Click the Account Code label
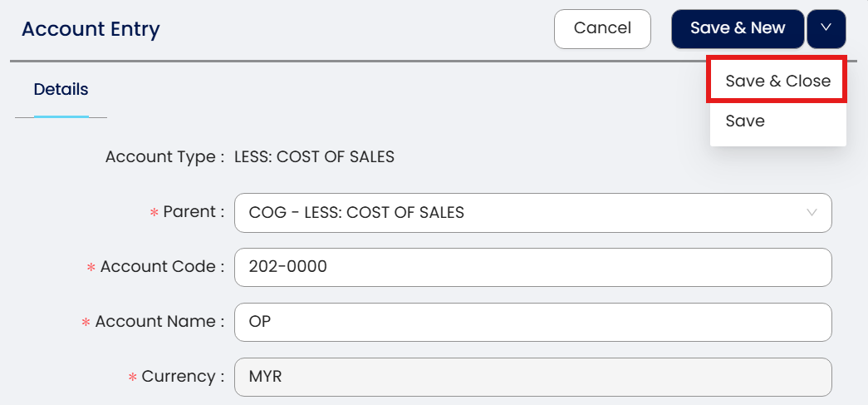The width and height of the screenshot is (868, 405). [x=162, y=267]
